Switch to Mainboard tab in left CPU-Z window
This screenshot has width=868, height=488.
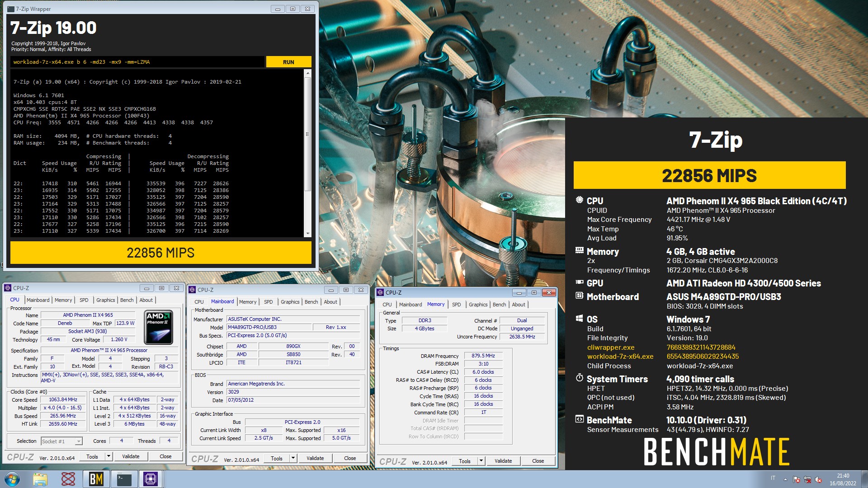(38, 300)
